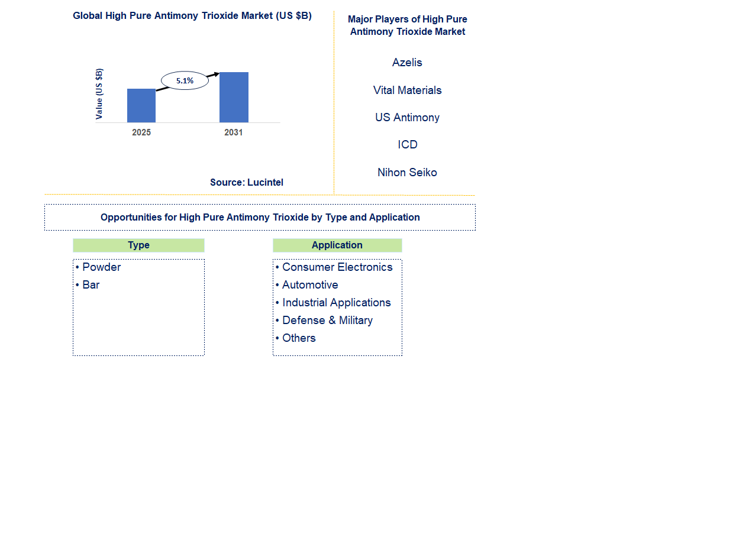Click the 'Automotive' application entry
Image resolution: width=749 pixels, height=560 pixels.
point(310,285)
